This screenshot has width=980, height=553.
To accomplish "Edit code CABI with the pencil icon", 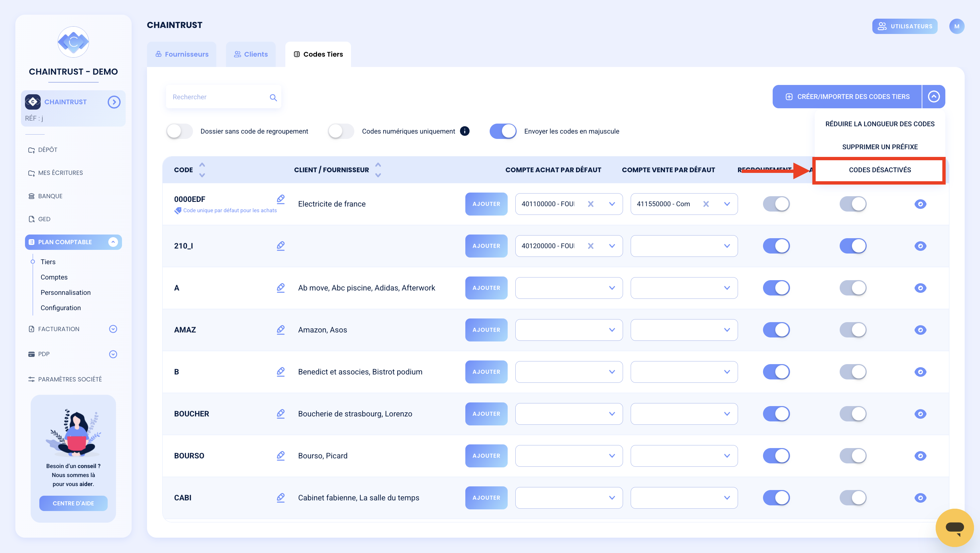I will pyautogui.click(x=281, y=497).
